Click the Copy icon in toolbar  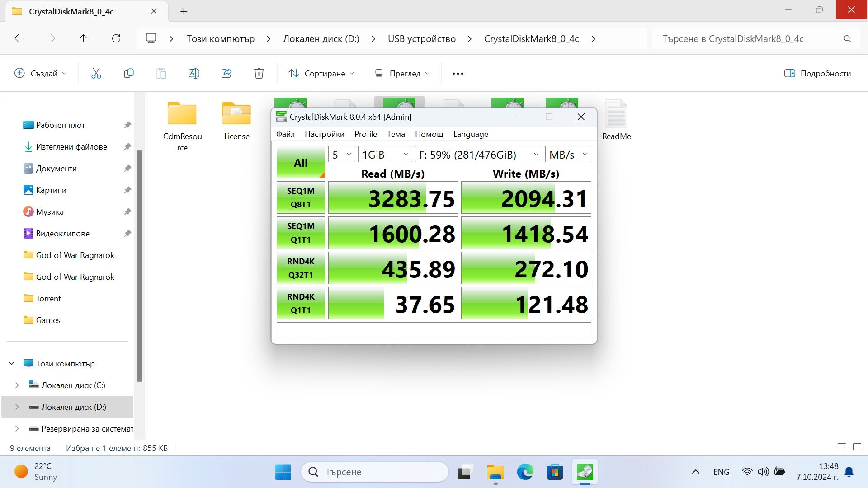129,73
